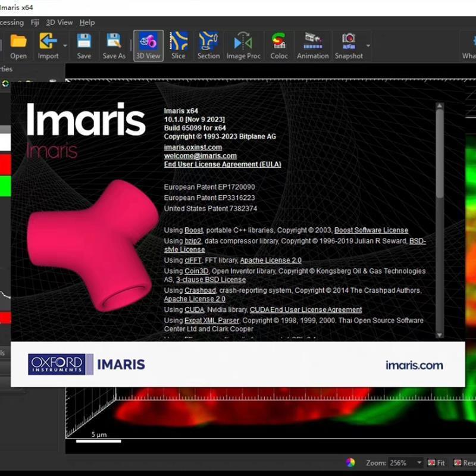Image resolution: width=476 pixels, height=476 pixels.
Task: Click the about dialog scrollbar down arrow
Action: (439, 335)
